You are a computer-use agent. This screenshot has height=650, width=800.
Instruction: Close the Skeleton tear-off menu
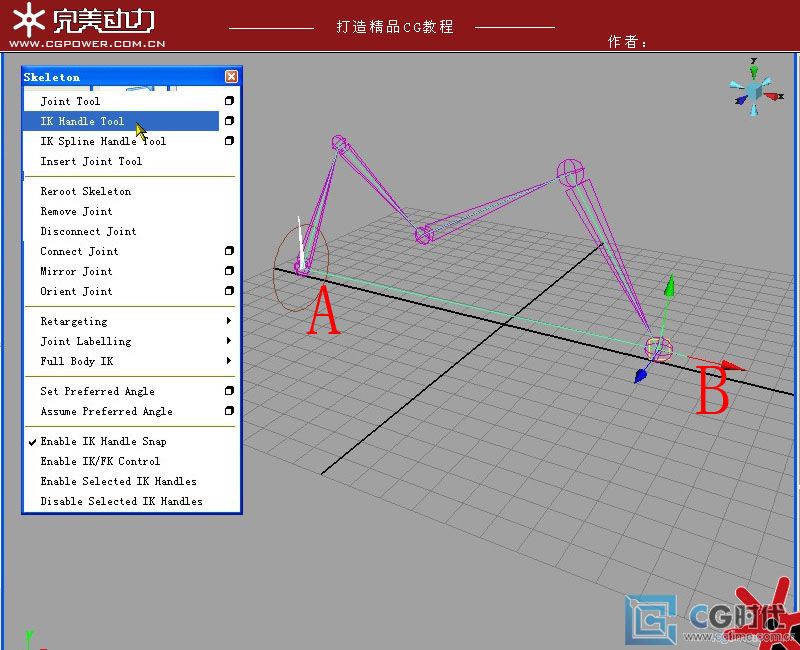pos(231,77)
